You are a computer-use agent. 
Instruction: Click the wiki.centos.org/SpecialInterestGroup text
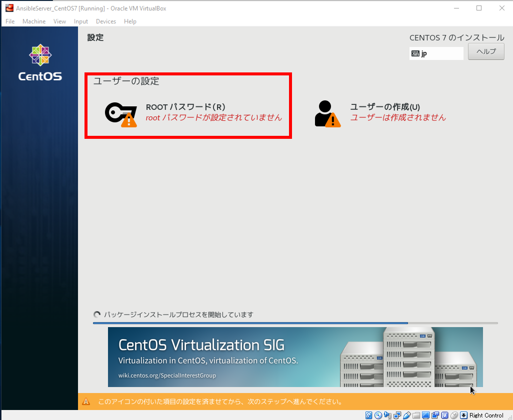coord(167,375)
